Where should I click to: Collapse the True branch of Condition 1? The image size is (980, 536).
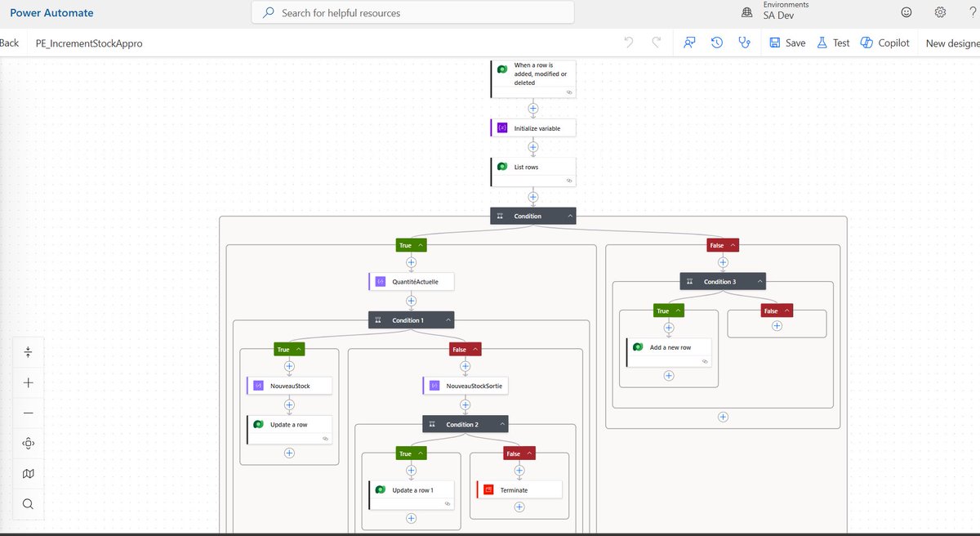298,350
